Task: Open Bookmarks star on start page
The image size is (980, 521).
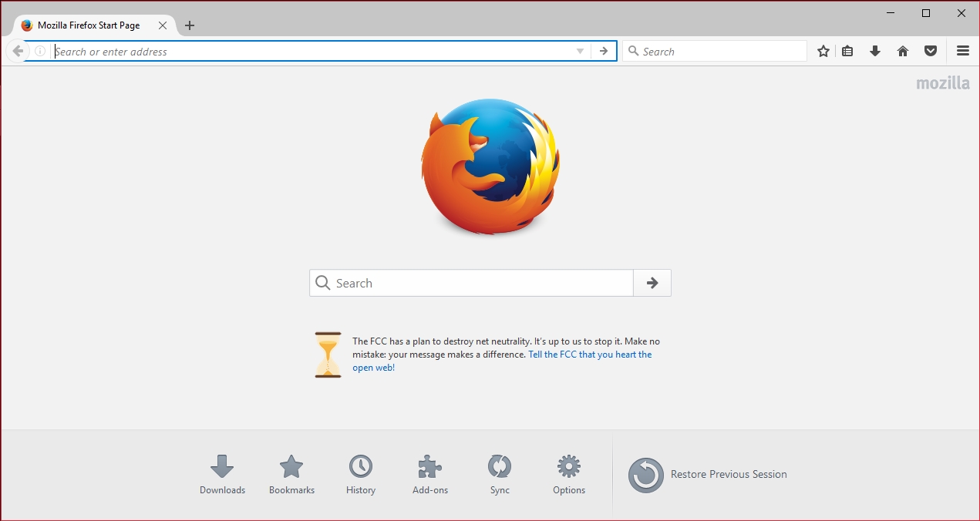Action: click(x=291, y=474)
